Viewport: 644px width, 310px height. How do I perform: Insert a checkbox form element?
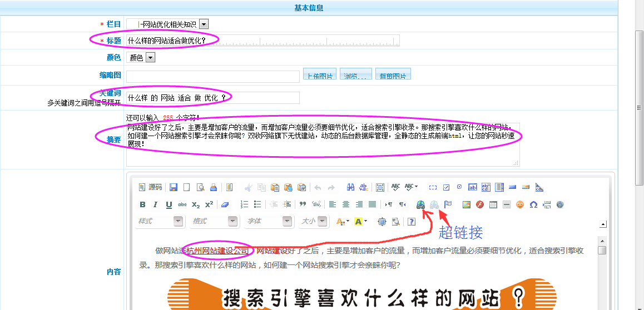pyautogui.click(x=446, y=187)
